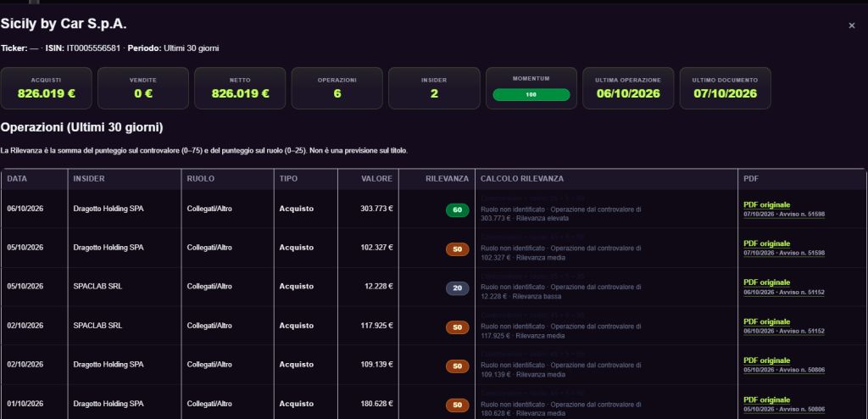Click the 20 relevance badge on SPACLAB row
The image size is (868, 419).
pos(457,288)
